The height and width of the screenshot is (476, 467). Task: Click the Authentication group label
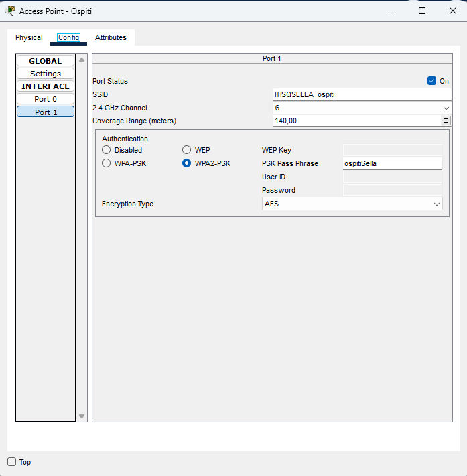(125, 139)
